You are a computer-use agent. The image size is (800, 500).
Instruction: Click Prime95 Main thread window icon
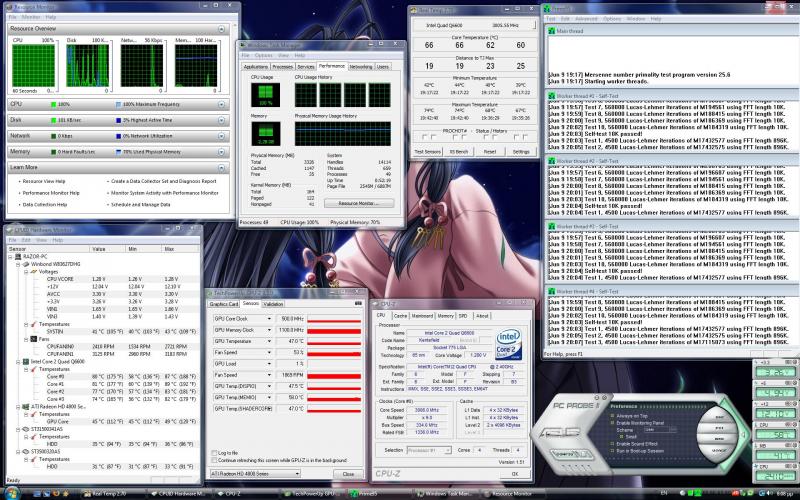tap(552, 31)
